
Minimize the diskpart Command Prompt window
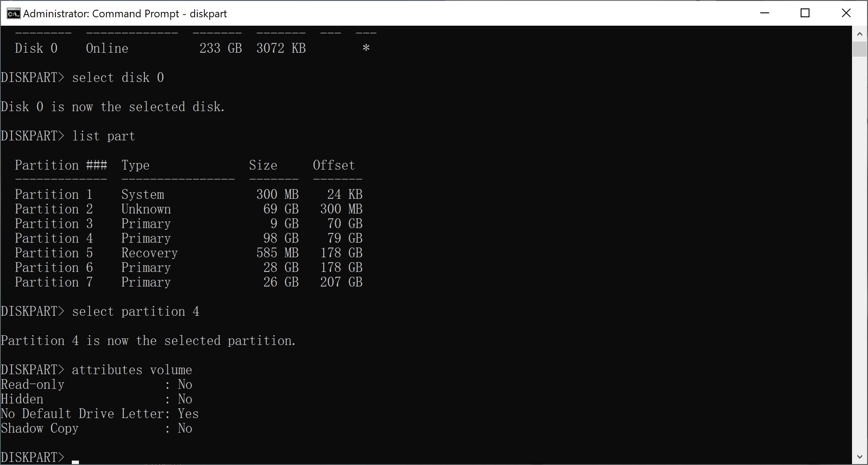pyautogui.click(x=764, y=13)
